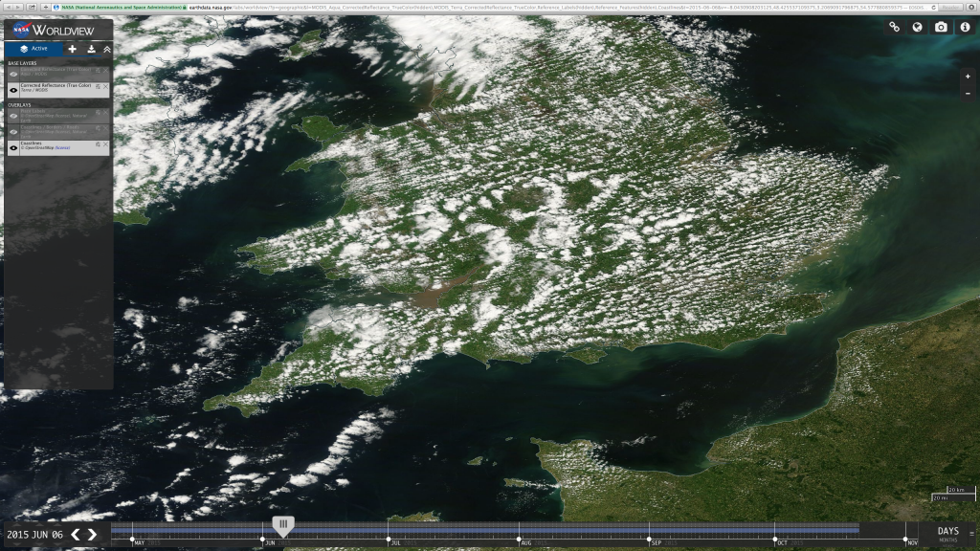Remove the Place Labels overlay
Image resolution: width=980 pixels, height=551 pixels.
click(x=105, y=113)
